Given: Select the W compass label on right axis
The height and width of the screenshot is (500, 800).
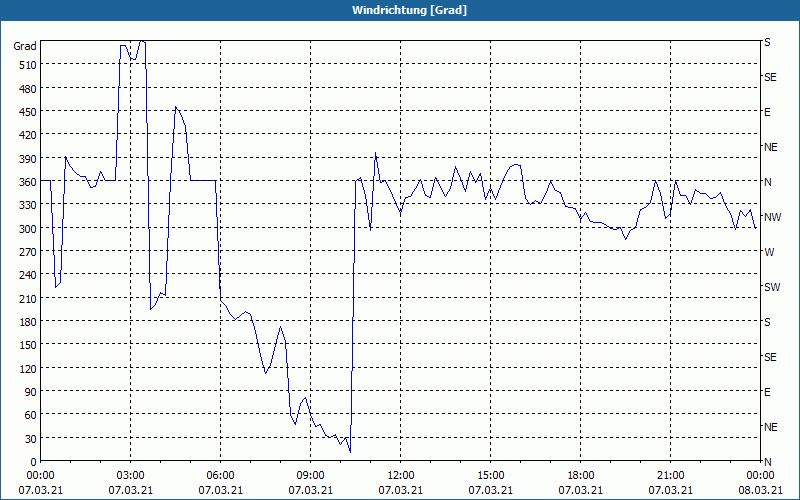Looking at the screenshot, I should pyautogui.click(x=769, y=252).
